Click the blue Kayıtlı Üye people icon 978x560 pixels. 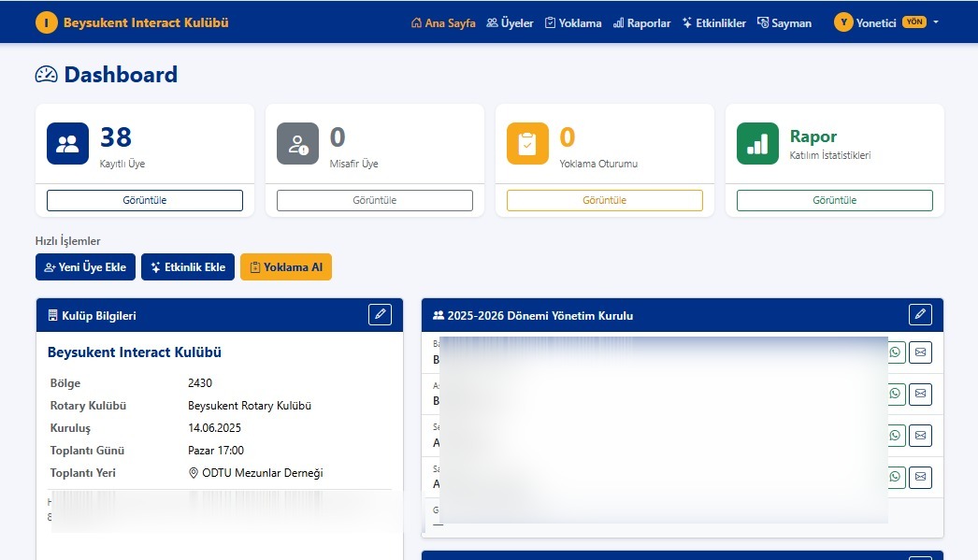(67, 144)
